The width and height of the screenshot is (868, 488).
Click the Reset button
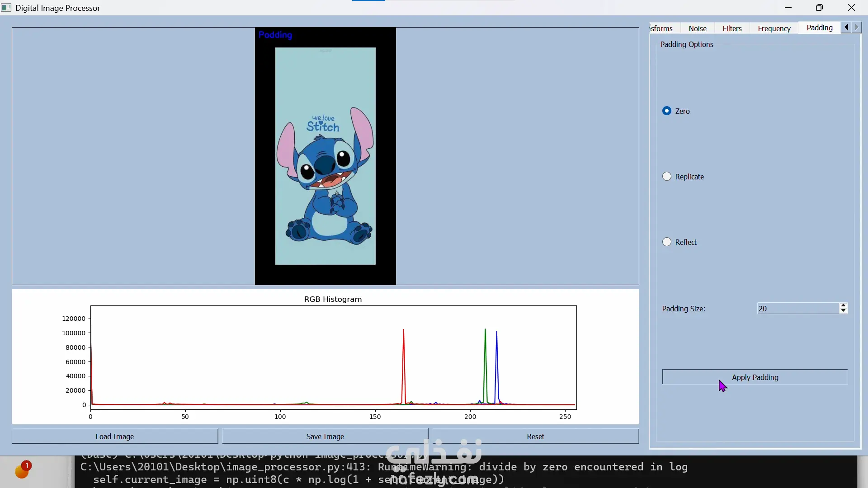(535, 436)
